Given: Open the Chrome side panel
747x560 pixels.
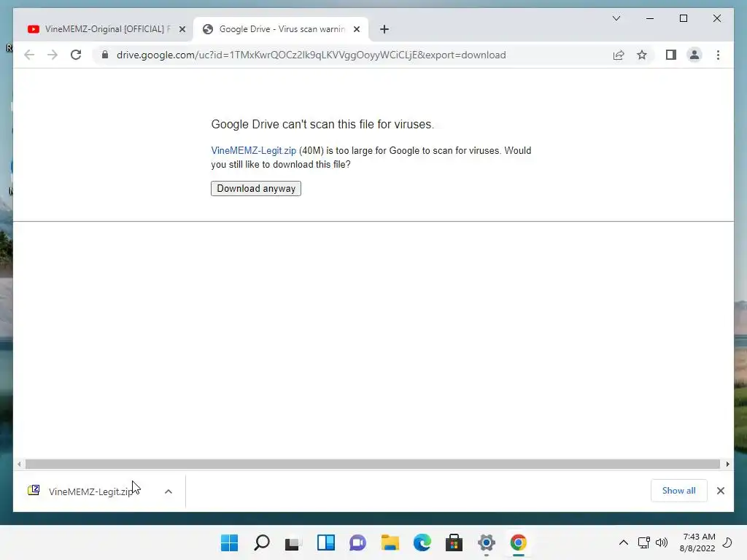Looking at the screenshot, I should click(x=671, y=55).
